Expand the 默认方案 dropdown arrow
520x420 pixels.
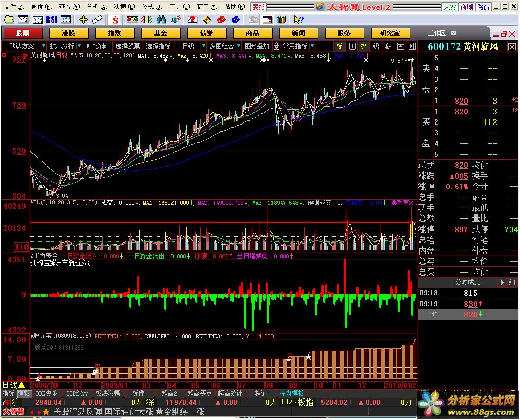(43, 46)
